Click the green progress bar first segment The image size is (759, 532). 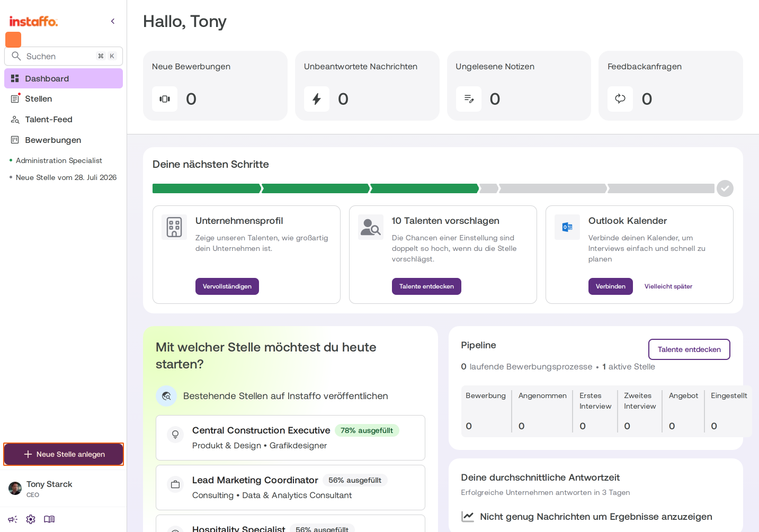207,188
